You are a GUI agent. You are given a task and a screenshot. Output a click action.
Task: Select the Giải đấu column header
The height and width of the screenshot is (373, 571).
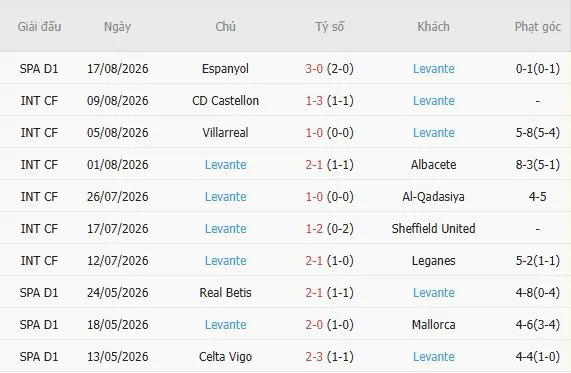tap(39, 27)
